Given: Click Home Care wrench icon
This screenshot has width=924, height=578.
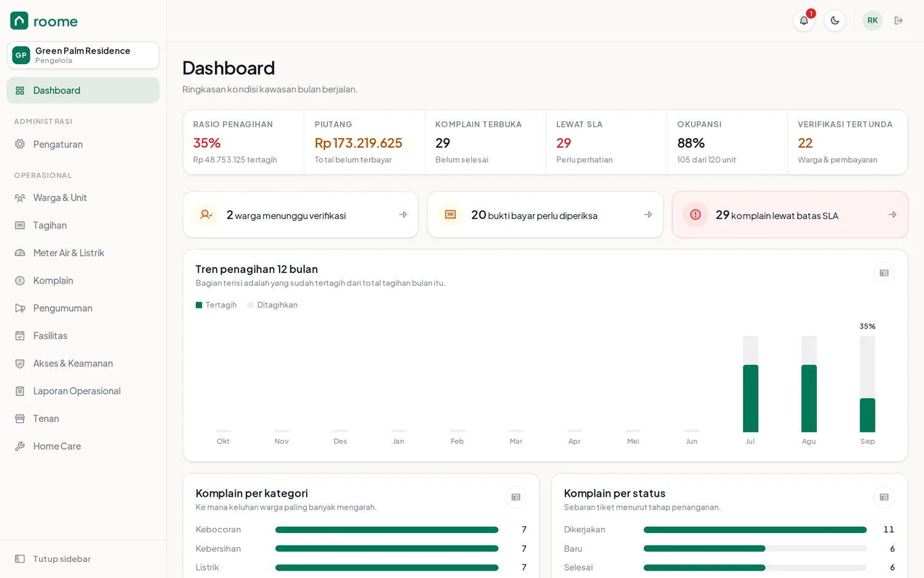Looking at the screenshot, I should tap(20, 446).
